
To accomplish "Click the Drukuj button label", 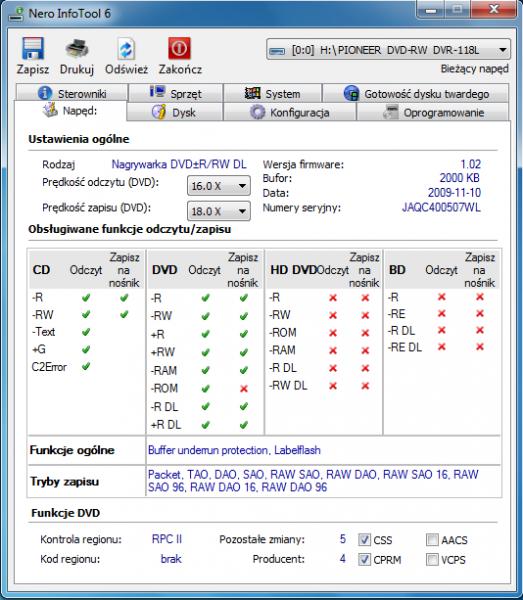I will coord(77,69).
